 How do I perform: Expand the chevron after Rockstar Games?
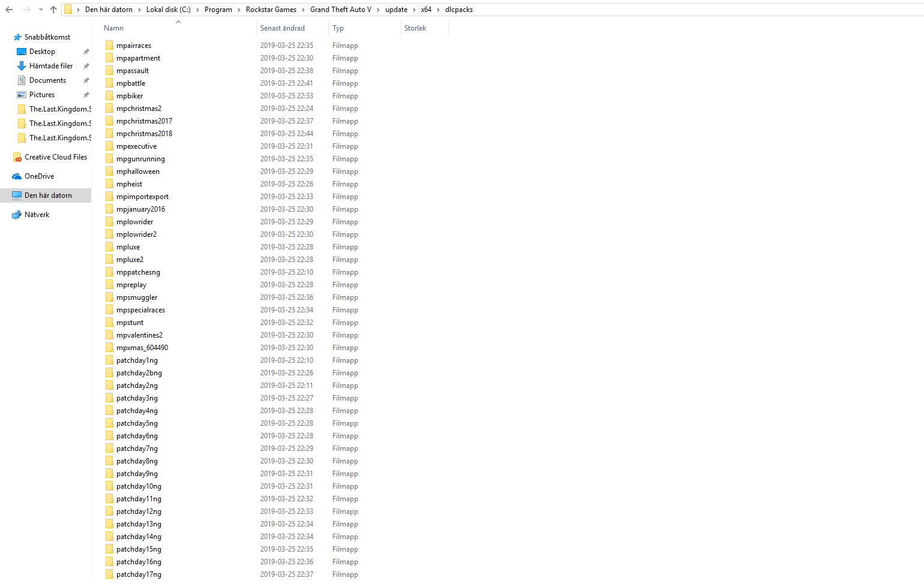303,10
